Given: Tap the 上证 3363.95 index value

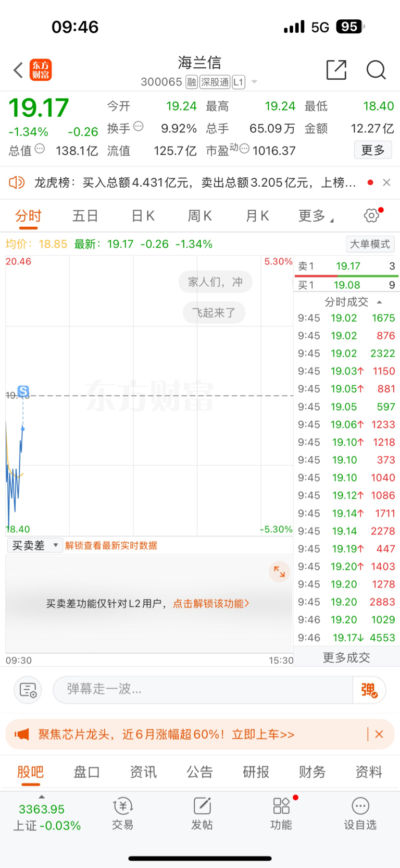Looking at the screenshot, I should (42, 809).
